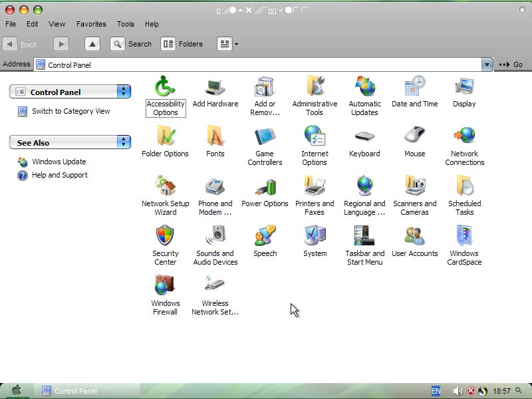Viewport: 532px width, 399px height.
Task: Open the Fonts folder
Action: (215, 142)
